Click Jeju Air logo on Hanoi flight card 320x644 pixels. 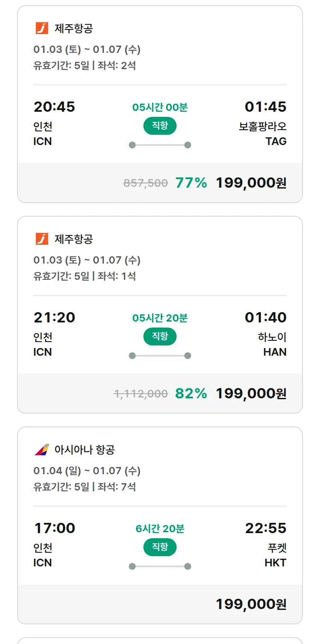(42, 239)
